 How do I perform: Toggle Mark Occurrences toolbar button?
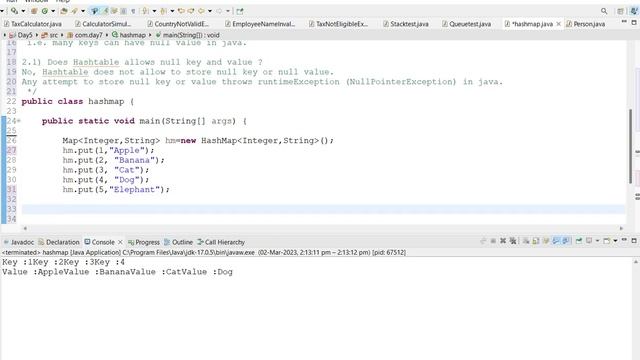point(106,11)
